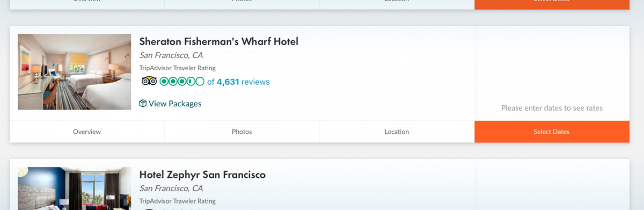The width and height of the screenshot is (644, 210).
Task: Click the empty fifth rating bubble
Action: point(200,82)
